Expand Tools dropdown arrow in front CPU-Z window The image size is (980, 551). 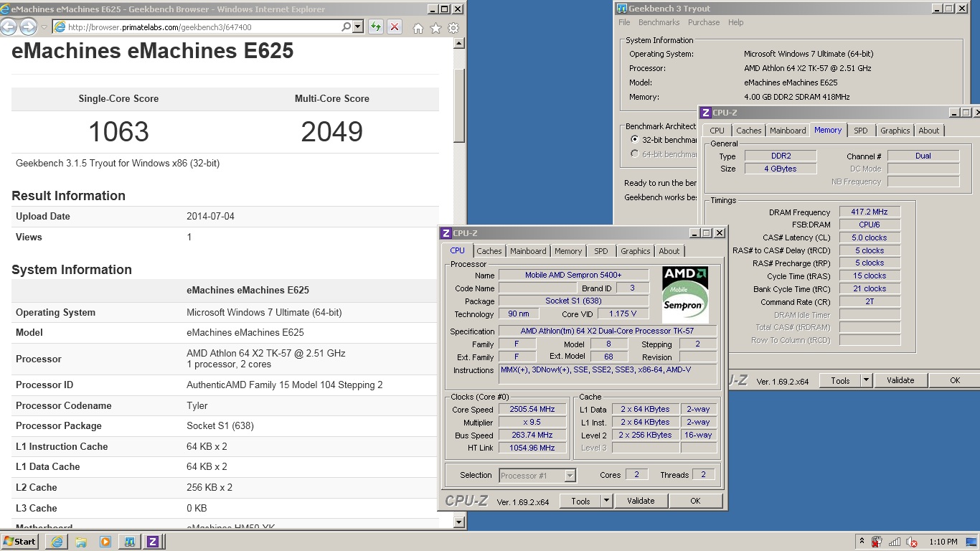point(606,501)
